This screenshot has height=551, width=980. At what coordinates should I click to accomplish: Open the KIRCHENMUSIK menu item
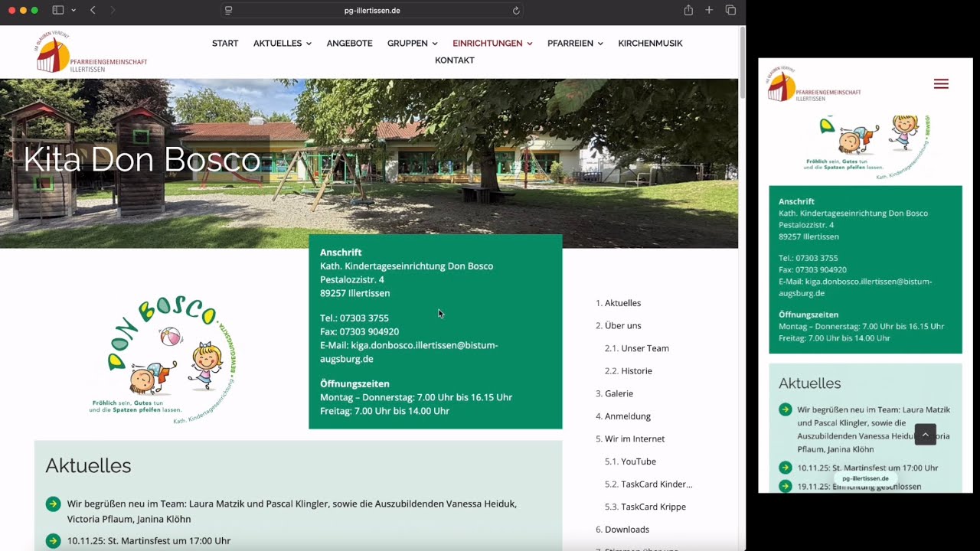pyautogui.click(x=650, y=44)
